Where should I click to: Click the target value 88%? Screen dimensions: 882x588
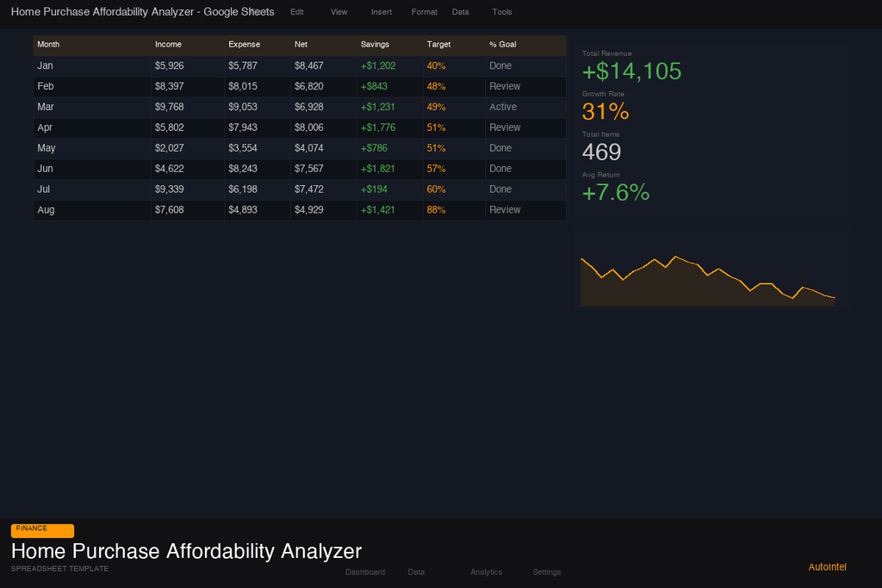[436, 210]
